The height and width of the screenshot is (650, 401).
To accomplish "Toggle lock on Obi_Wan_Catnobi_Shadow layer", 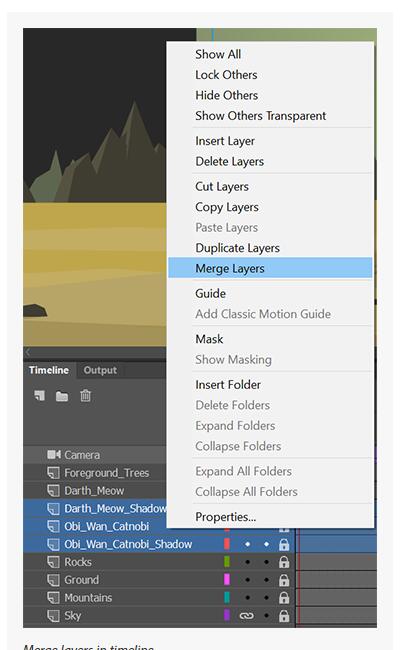I will [284, 544].
